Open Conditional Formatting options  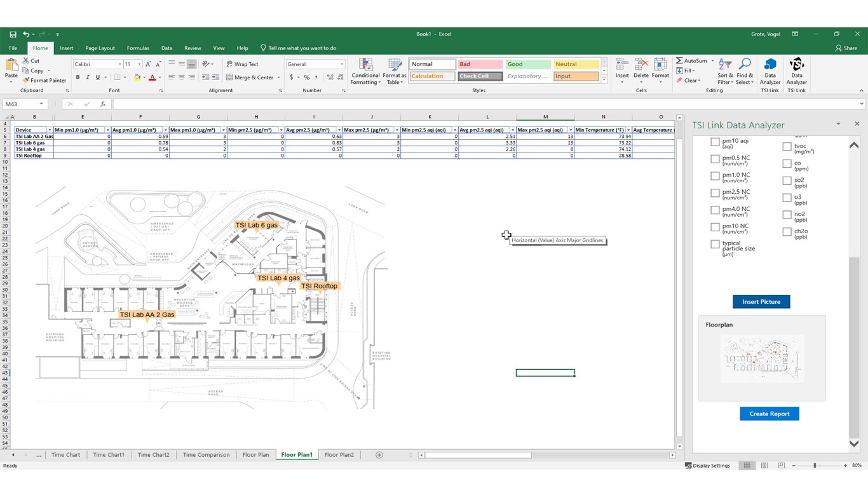coord(365,71)
